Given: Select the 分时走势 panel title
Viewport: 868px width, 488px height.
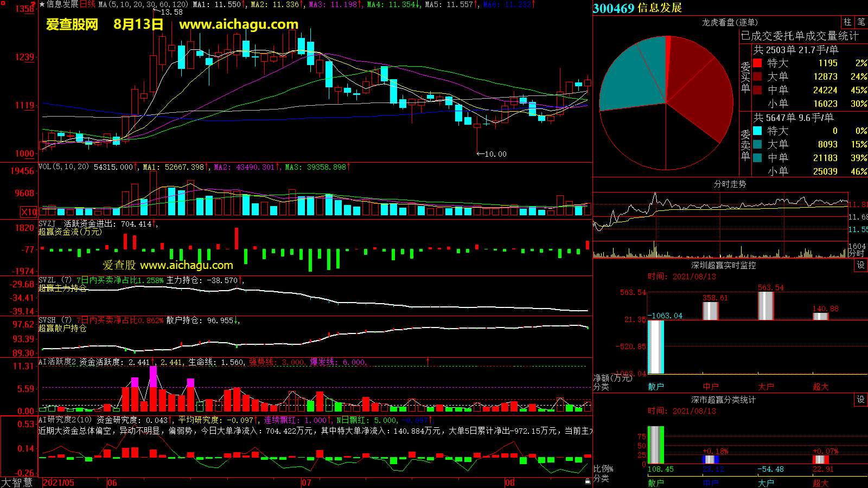Looking at the screenshot, I should coord(730,184).
